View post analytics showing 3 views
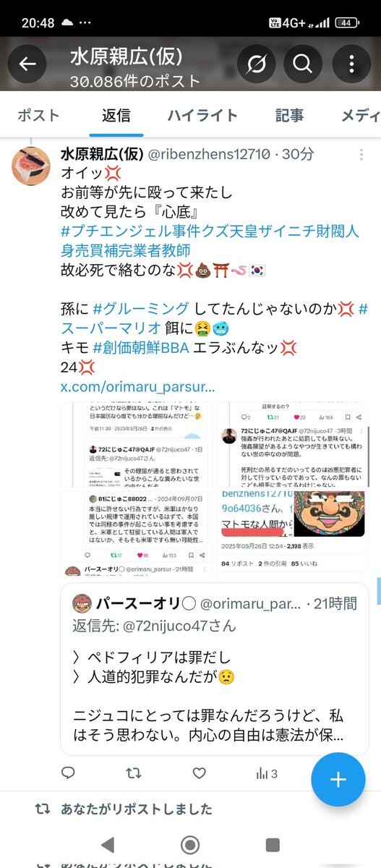 267,773
